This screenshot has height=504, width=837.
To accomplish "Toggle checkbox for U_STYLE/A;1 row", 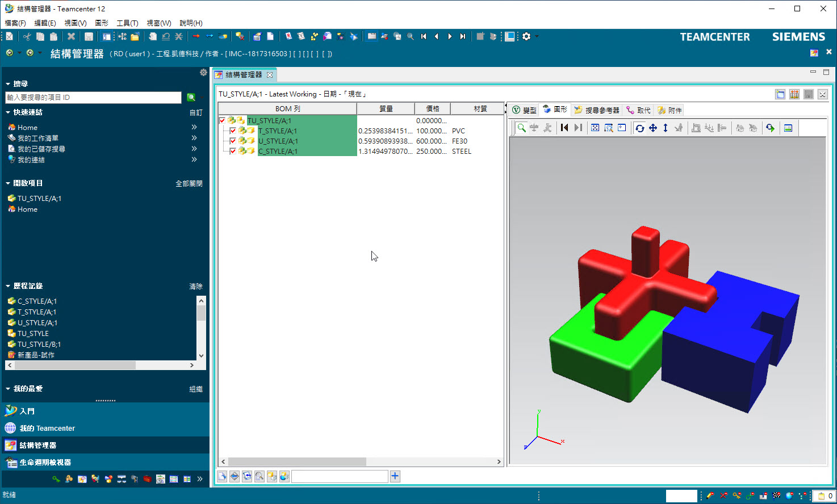I will pos(232,141).
